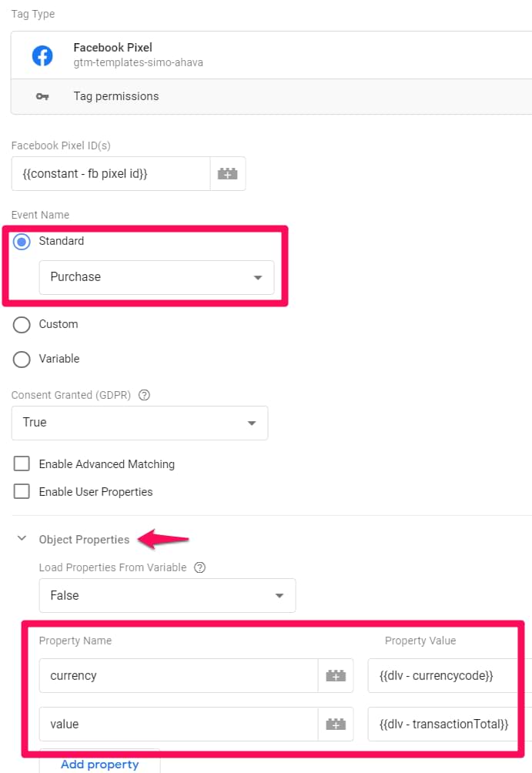Enable Advanced Matching
Screen dimensions: 532x773
point(22,463)
